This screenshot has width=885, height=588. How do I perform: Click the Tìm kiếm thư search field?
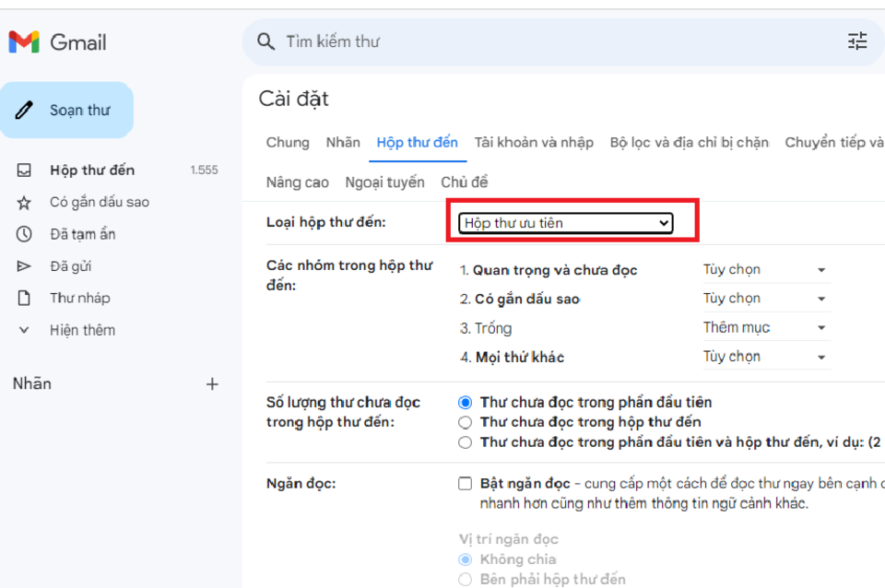553,41
